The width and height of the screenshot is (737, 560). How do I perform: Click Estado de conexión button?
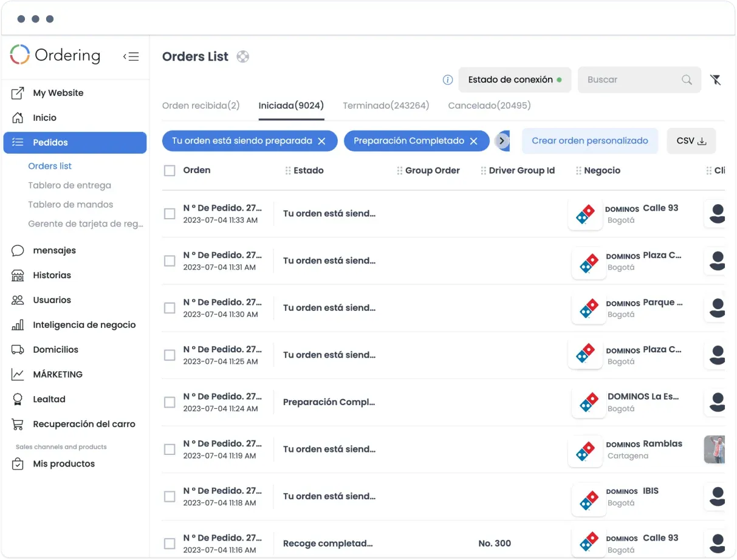515,80
